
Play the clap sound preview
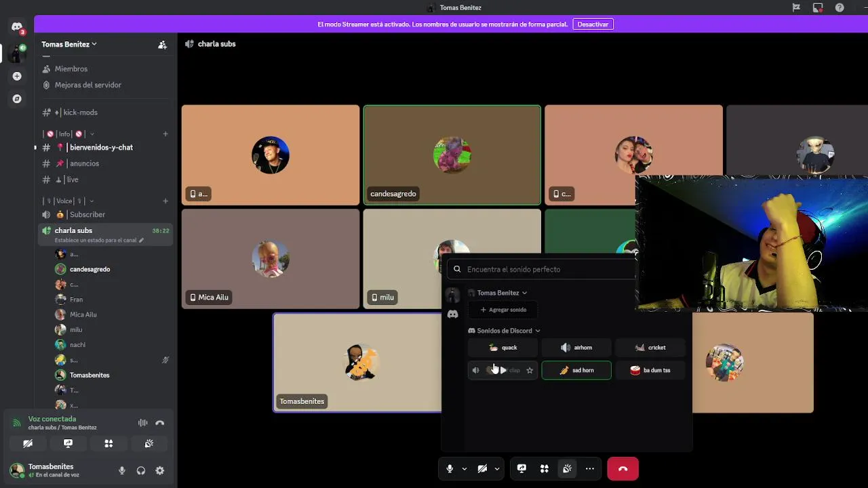point(502,370)
